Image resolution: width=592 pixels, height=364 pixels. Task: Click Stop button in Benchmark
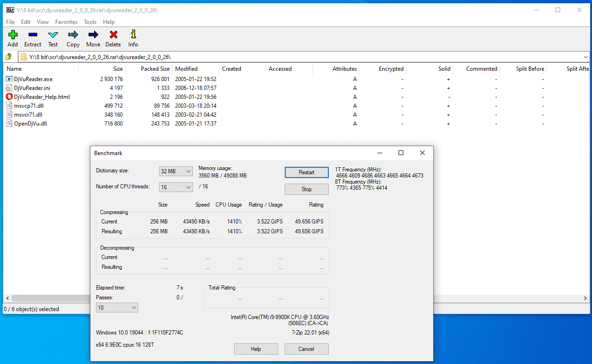tap(307, 189)
